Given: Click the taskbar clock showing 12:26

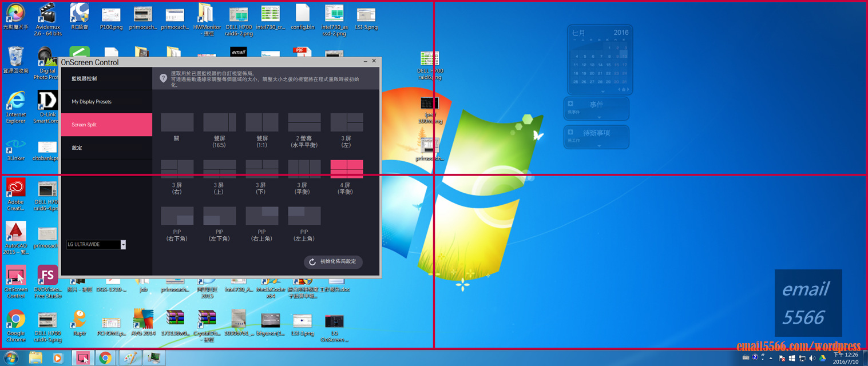Looking at the screenshot, I should (x=846, y=358).
